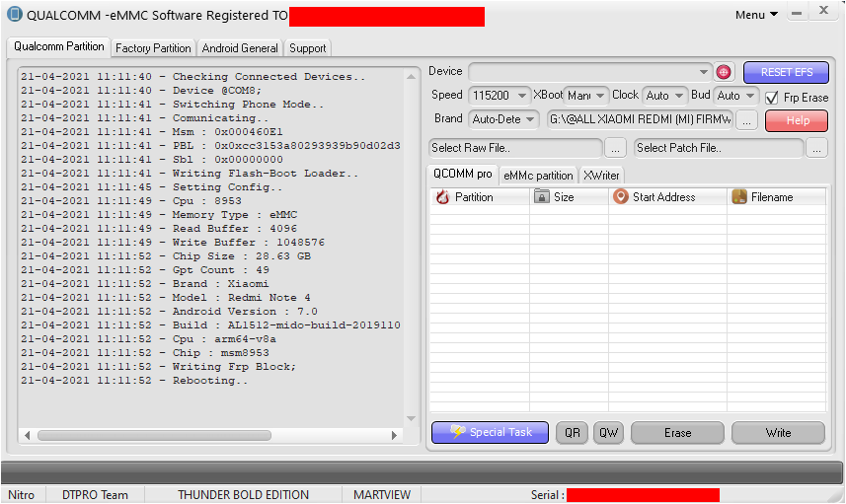Click the log horizontal scrollbar thumb
This screenshot has width=846, height=504.
tap(154, 435)
